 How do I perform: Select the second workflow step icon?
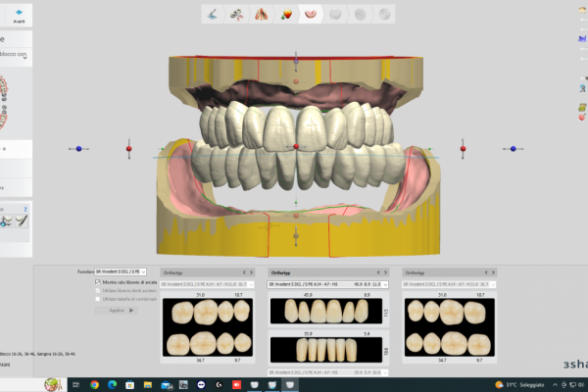[x=236, y=14]
